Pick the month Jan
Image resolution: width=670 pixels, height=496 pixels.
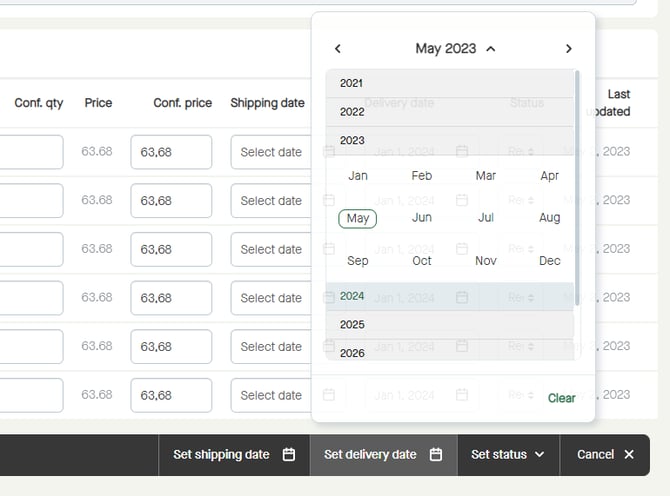tap(358, 176)
